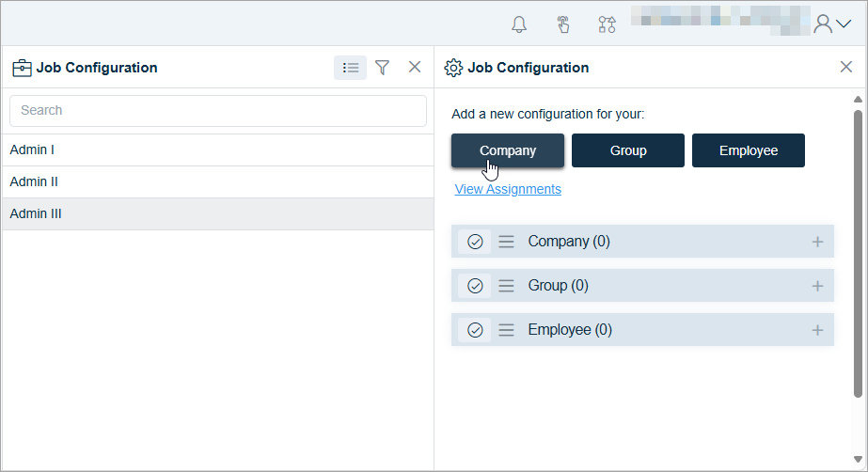Click the Company (0) reorder handle icon
Image resolution: width=868 pixels, height=472 pixels.
point(506,242)
